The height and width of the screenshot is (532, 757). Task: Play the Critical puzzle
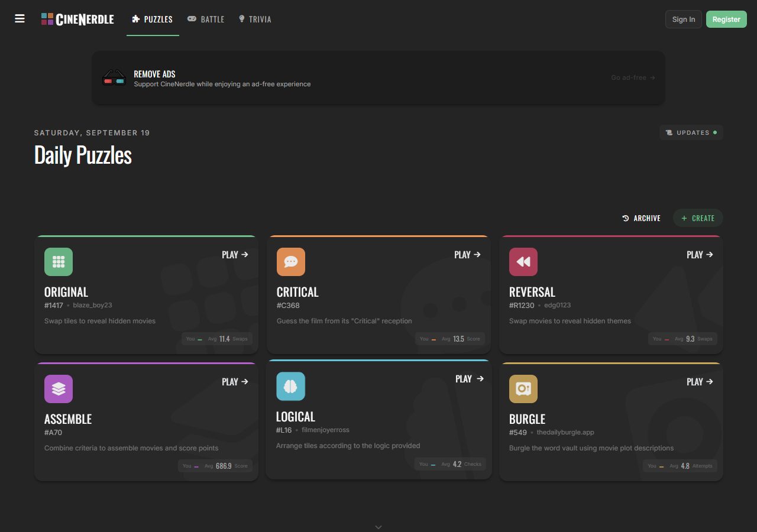point(468,255)
